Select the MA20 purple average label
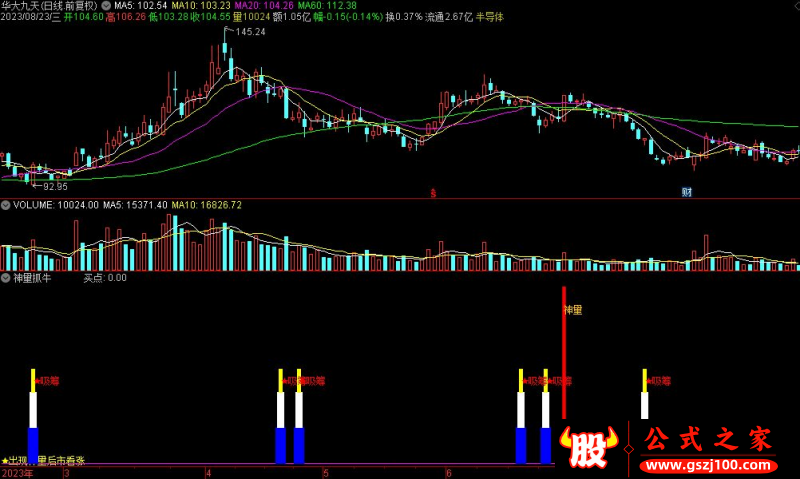This screenshot has height=479, width=800. point(264,6)
